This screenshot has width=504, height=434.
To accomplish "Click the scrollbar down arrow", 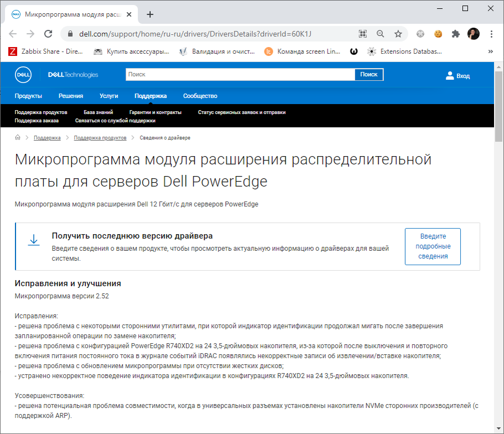I will click(498, 428).
